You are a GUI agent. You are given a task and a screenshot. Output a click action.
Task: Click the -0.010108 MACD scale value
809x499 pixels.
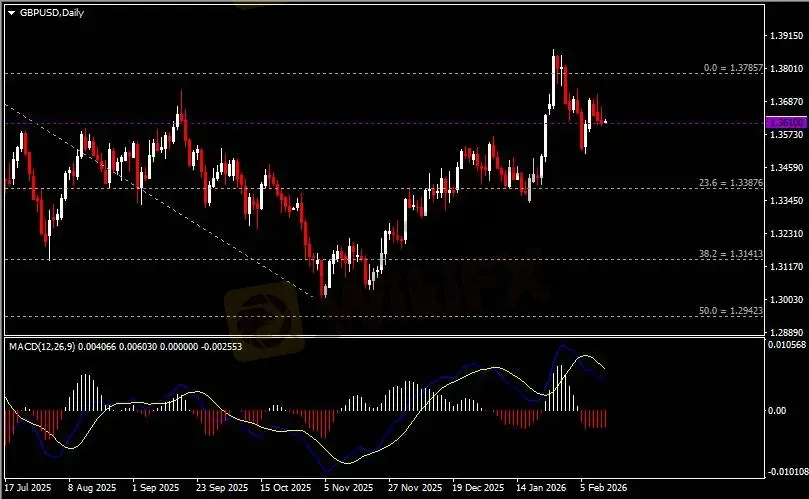coord(788,472)
